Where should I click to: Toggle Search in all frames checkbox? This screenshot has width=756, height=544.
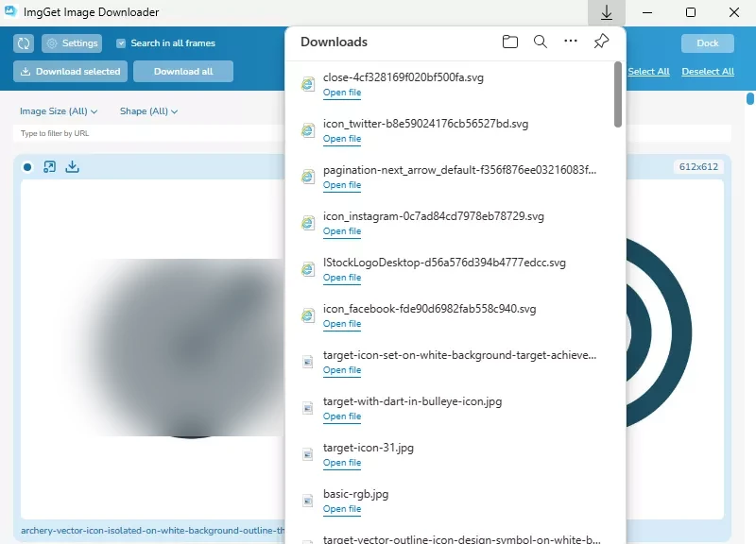121,43
